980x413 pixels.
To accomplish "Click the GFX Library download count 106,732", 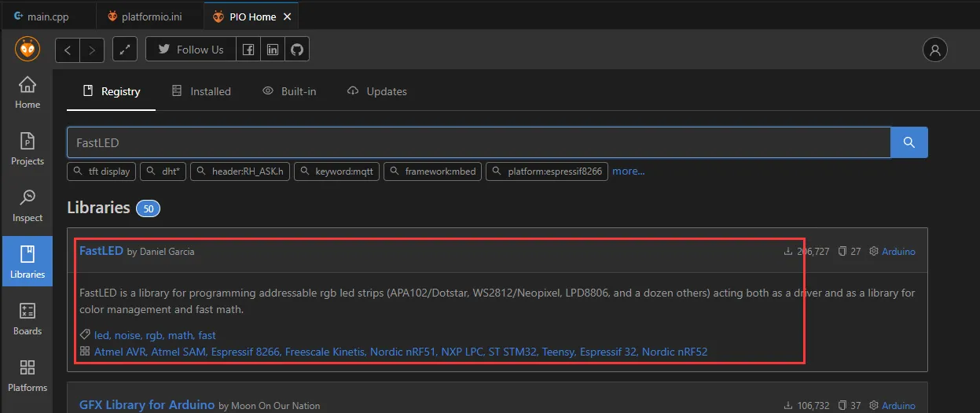I will [x=806, y=406].
